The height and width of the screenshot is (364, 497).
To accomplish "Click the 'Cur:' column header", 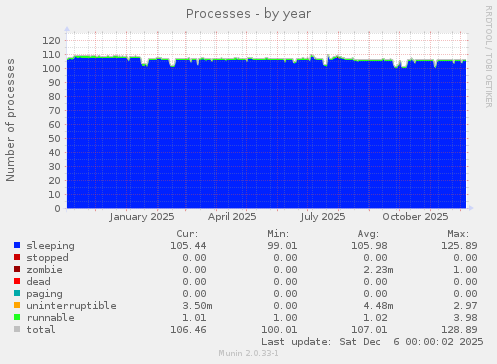I will pyautogui.click(x=187, y=234).
